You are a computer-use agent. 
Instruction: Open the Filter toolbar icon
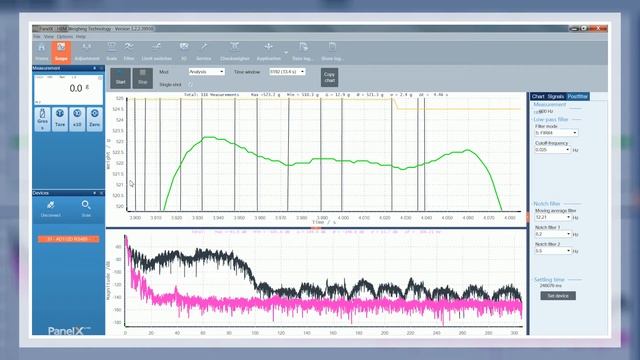(x=129, y=52)
